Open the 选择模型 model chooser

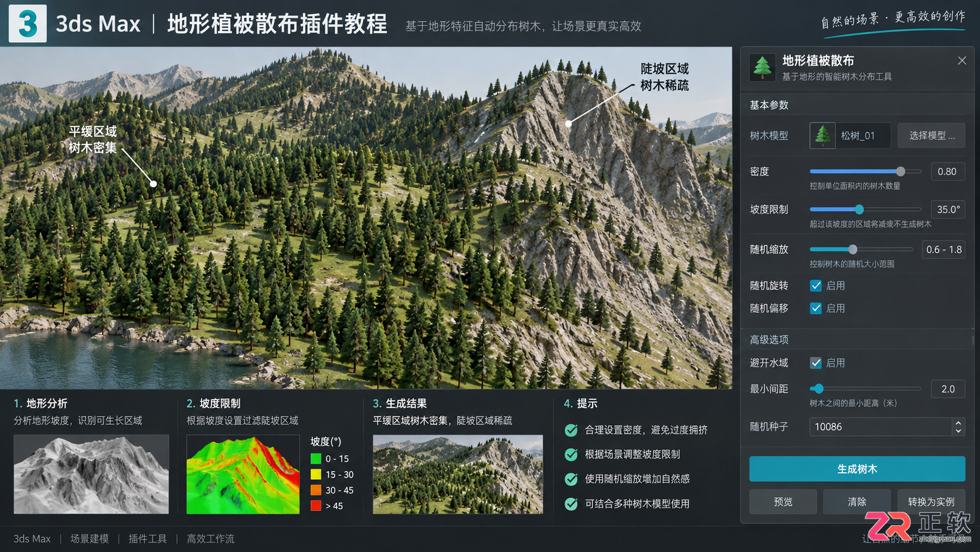tap(931, 136)
